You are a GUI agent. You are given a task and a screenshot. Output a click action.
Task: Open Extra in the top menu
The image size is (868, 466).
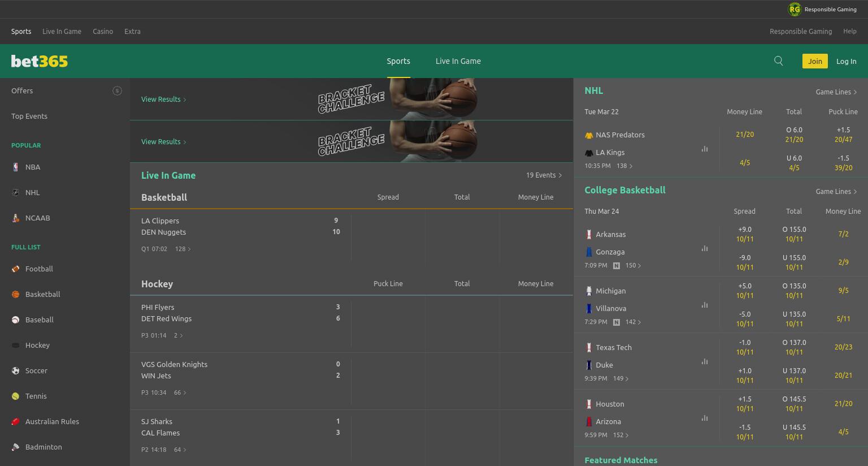click(132, 31)
